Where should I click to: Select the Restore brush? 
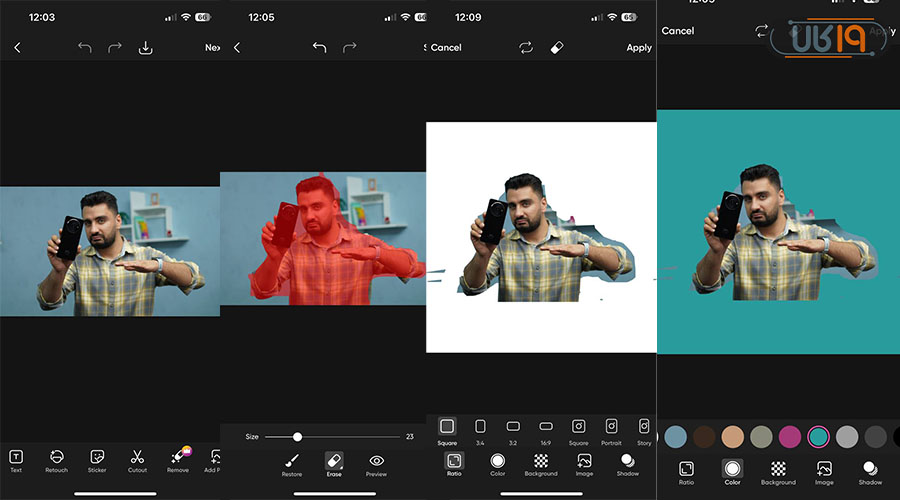[292, 462]
